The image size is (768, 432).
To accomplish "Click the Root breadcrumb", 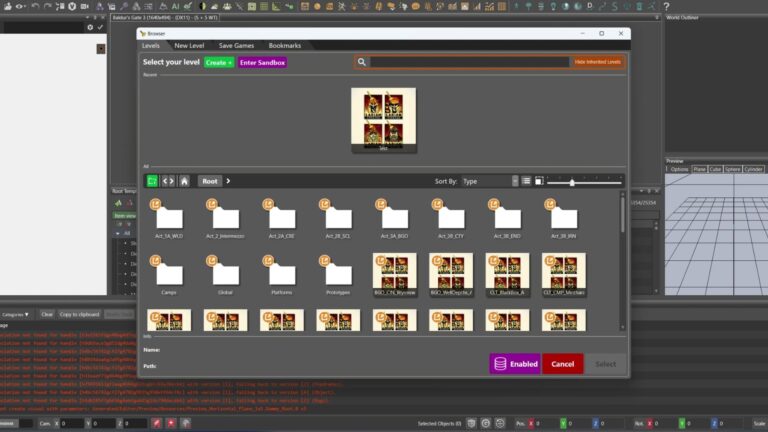I will pyautogui.click(x=210, y=181).
